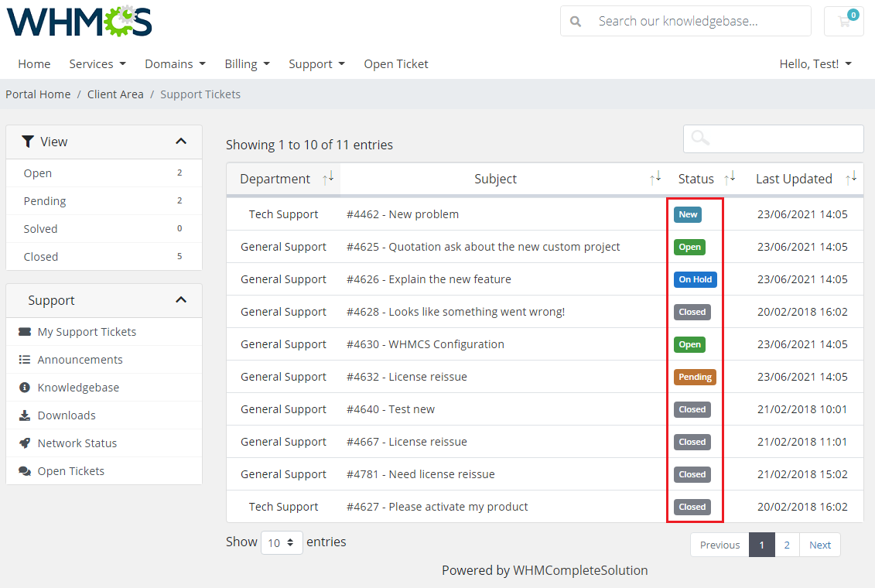Open ticket #4628 Looks like something went wrong
This screenshot has width=875, height=588.
pyautogui.click(x=456, y=312)
